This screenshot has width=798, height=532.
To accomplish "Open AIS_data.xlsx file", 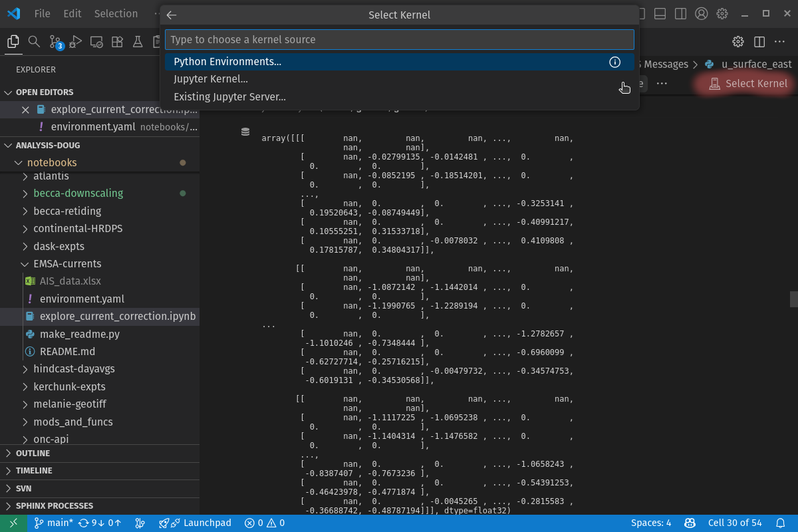I will (70, 281).
